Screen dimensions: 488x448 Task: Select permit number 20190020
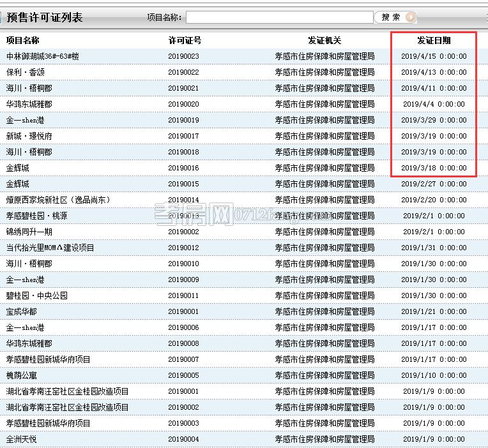(x=183, y=104)
